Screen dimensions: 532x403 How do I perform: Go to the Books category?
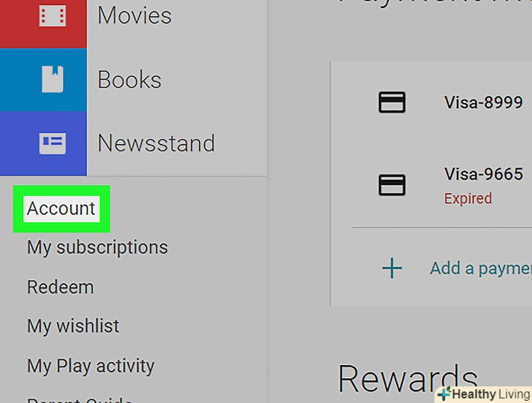tap(129, 80)
